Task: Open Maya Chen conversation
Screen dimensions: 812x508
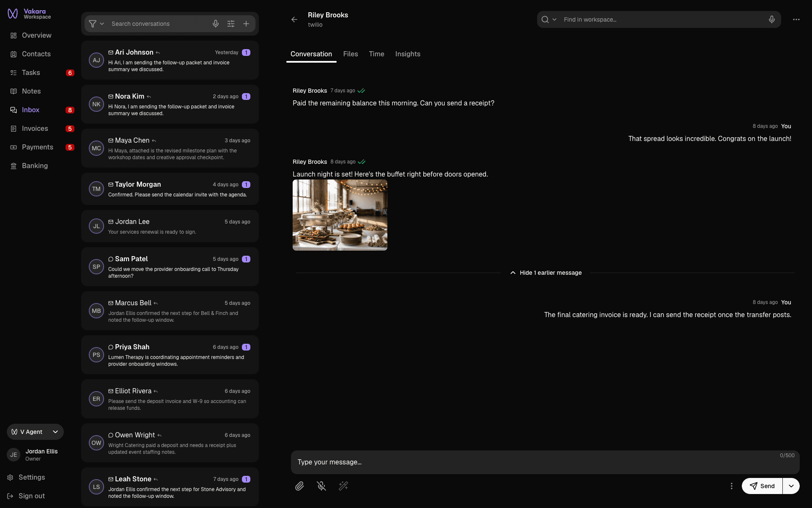Action: click(x=170, y=148)
